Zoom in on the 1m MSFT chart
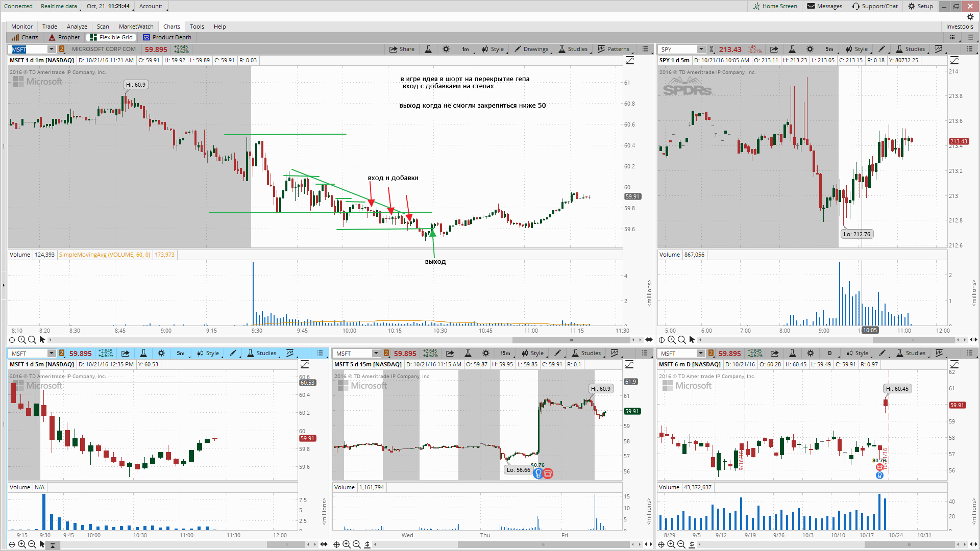 pos(22,340)
